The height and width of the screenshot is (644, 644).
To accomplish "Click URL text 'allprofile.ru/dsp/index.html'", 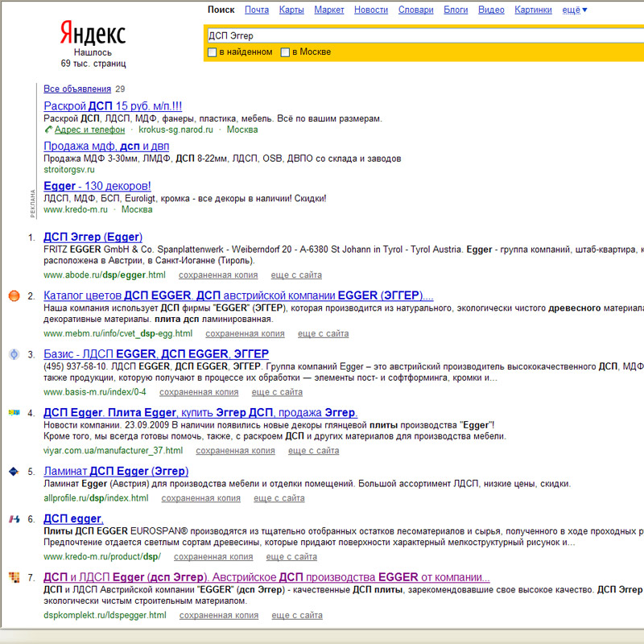I will pos(96,498).
